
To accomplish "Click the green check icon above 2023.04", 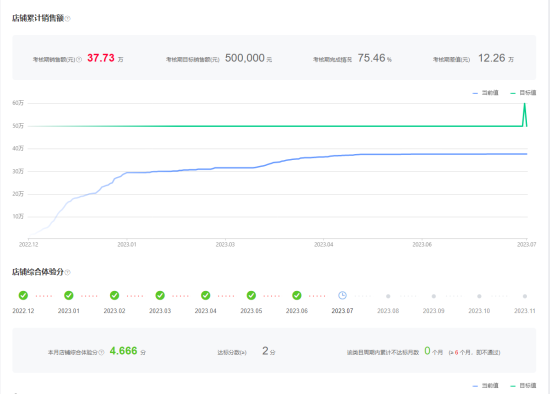I will (206, 295).
